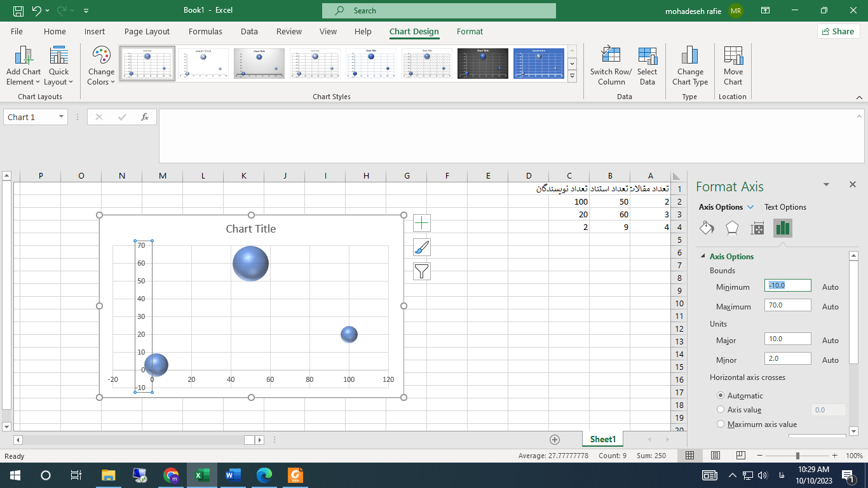Switch to the Formulas tab

(205, 31)
